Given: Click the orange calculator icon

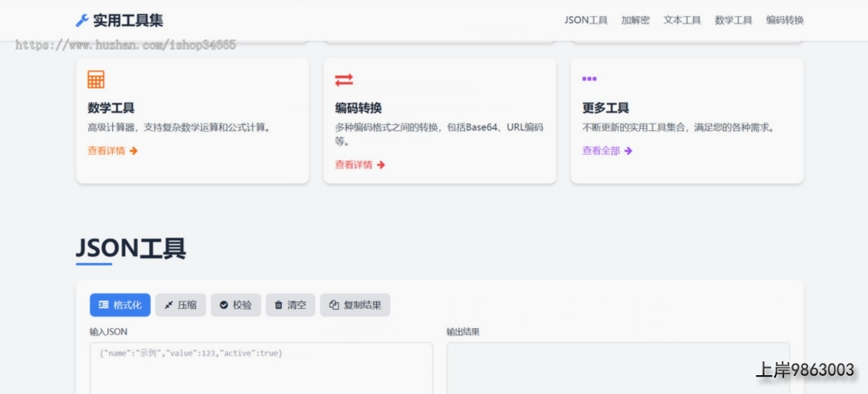Looking at the screenshot, I should coord(95,80).
